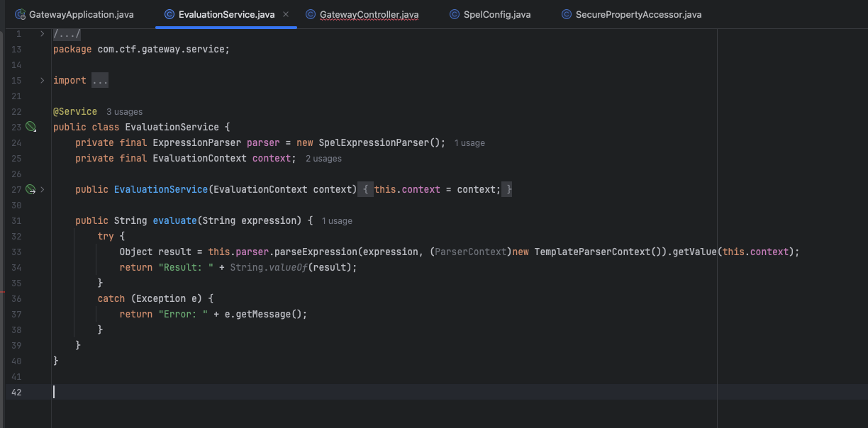Image resolution: width=868 pixels, height=428 pixels.
Task: Click line number 33 in the gutter
Action: 17,252
